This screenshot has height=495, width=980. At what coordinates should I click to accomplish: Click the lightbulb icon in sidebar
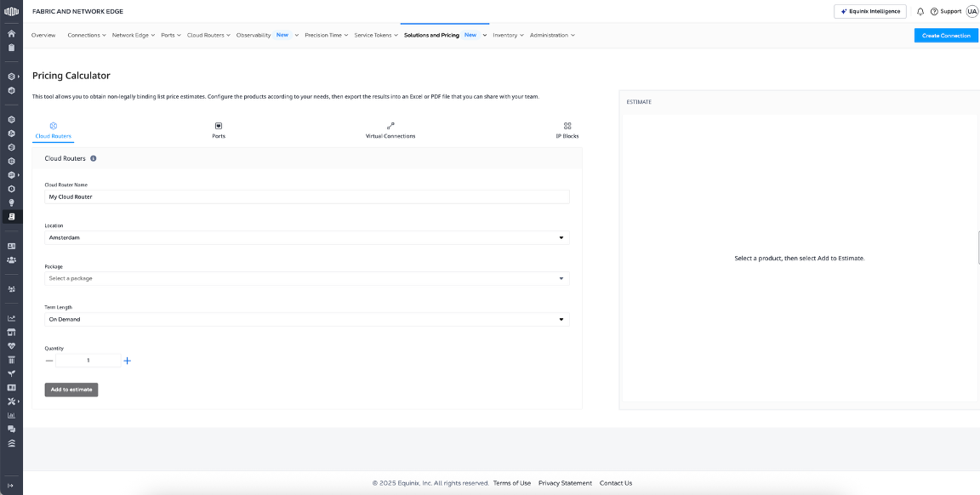pos(11,202)
